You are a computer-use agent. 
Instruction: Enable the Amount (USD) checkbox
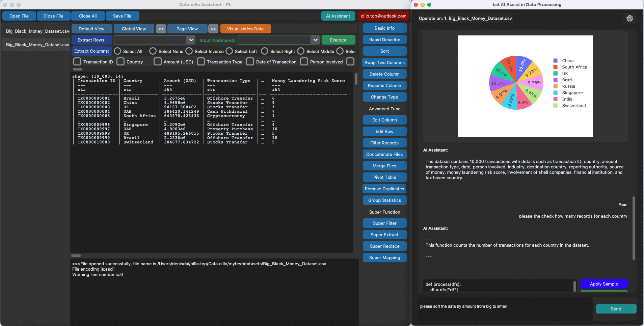[157, 61]
